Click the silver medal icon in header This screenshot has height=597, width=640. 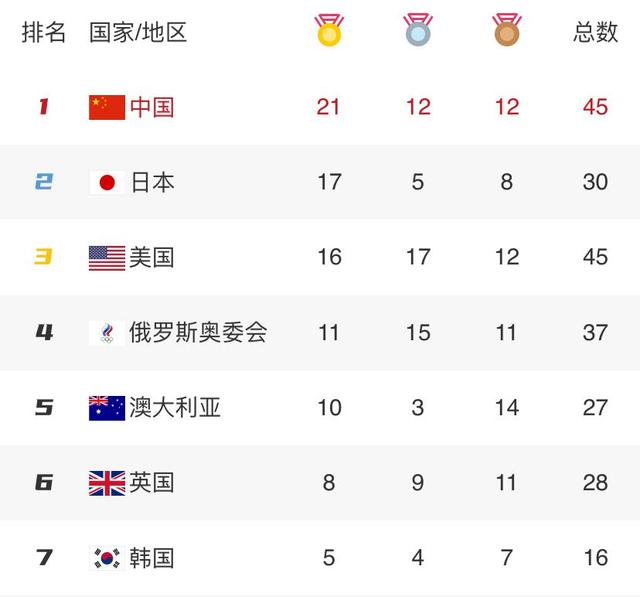click(418, 30)
